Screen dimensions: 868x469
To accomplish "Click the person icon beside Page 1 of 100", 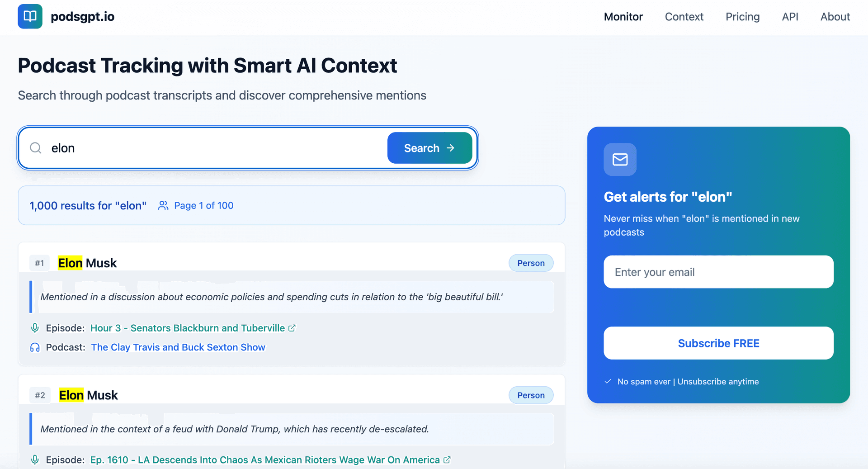I will [x=163, y=205].
